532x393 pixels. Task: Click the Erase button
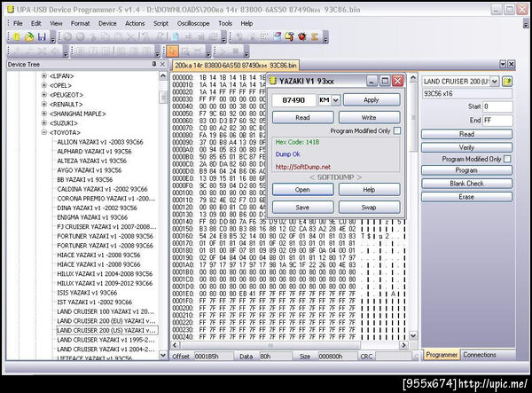[466, 197]
